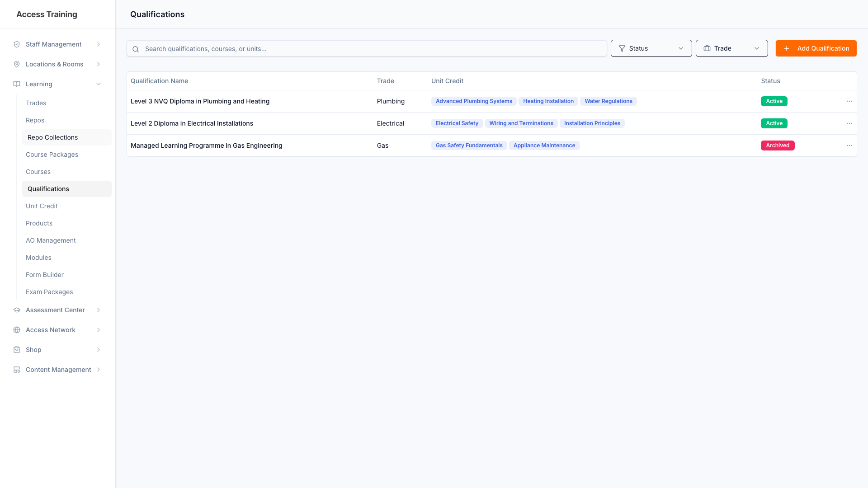Expand Assessment Center chevron

point(99,310)
